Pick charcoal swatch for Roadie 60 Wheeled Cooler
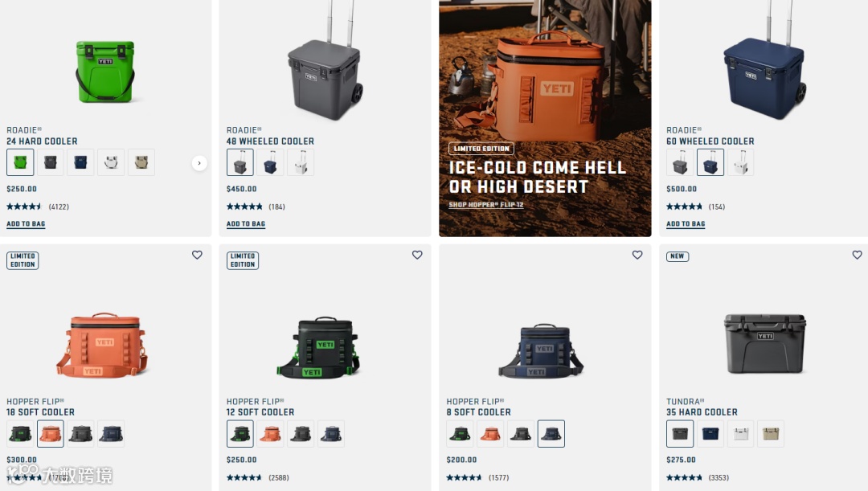This screenshot has height=491, width=868. click(x=680, y=163)
